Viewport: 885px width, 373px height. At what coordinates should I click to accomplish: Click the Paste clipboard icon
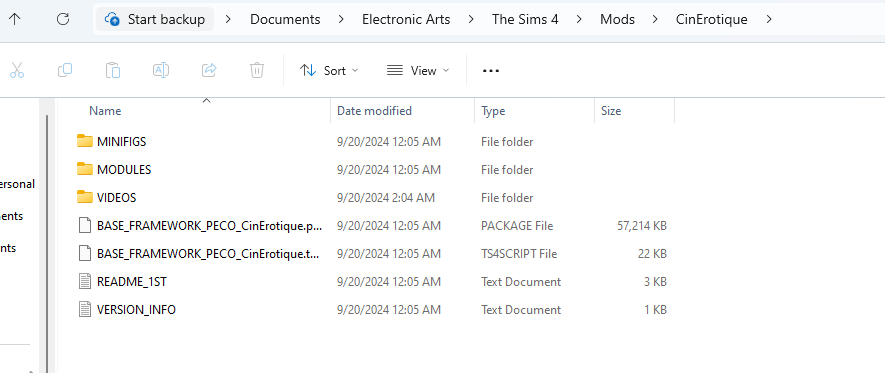[113, 70]
